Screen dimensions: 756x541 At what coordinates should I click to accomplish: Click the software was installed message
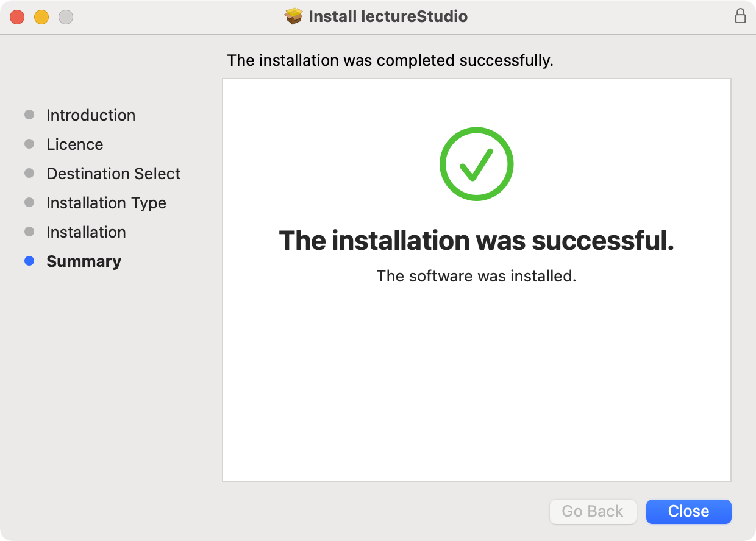[x=477, y=275]
